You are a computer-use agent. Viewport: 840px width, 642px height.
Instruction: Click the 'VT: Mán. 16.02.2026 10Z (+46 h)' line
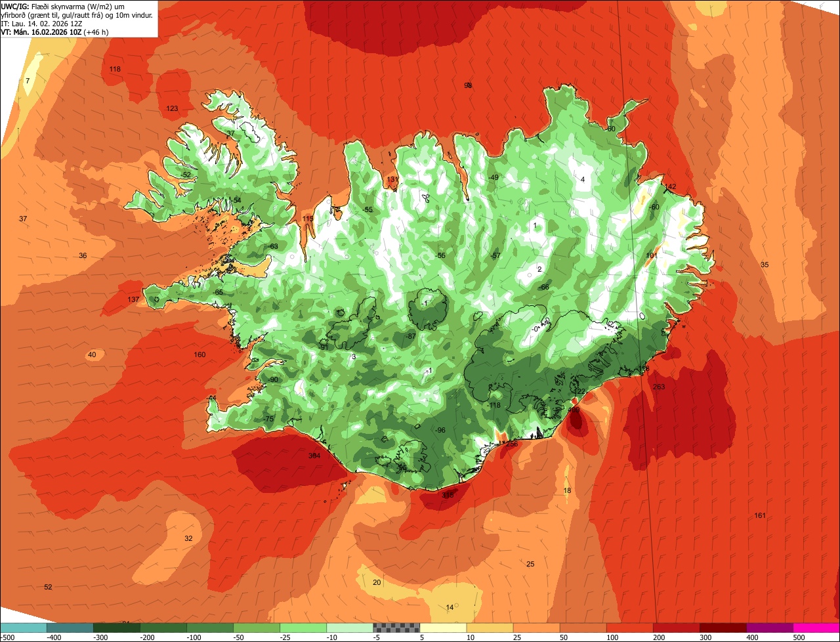[x=55, y=32]
